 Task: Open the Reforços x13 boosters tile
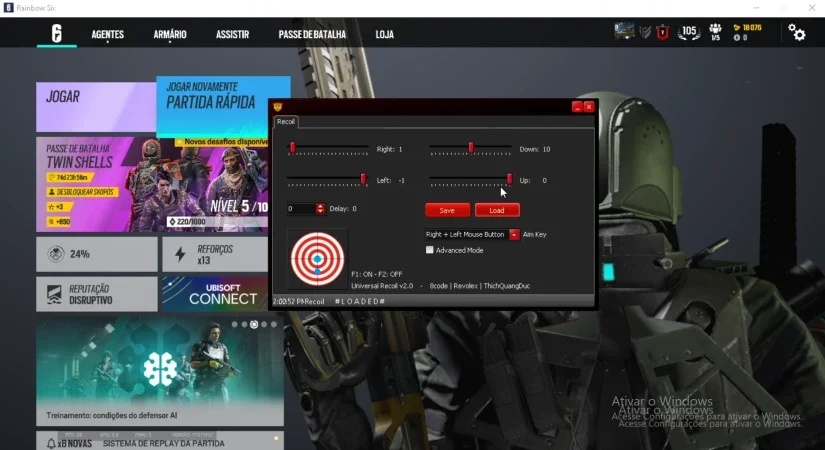(215, 254)
